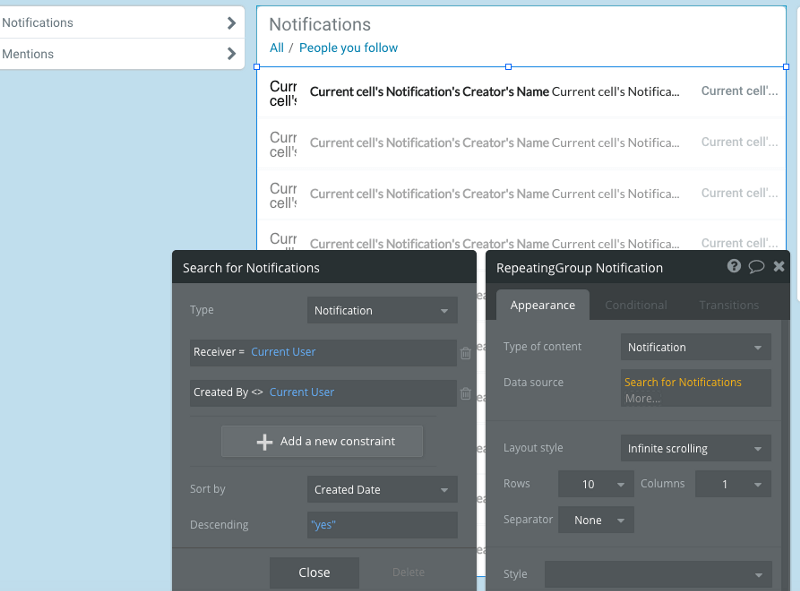
Task: Open the Type dropdown showing Notification
Action: pos(382,310)
